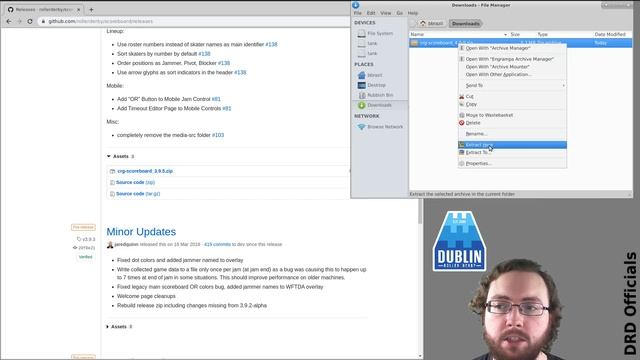The width and height of the screenshot is (640, 360).
Task: Open jaredquinn profile link
Action: point(126,244)
